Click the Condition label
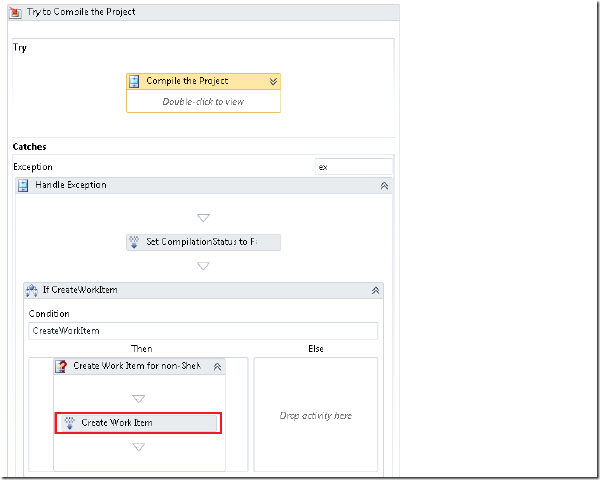Viewport: 600px width, 480px height. (x=49, y=314)
